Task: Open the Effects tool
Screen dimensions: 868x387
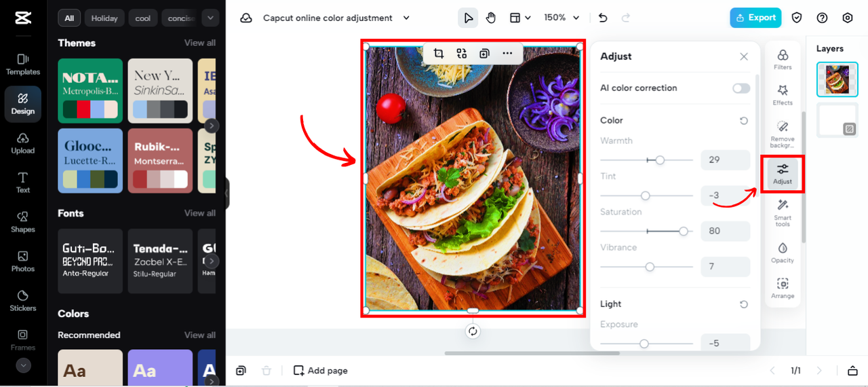Action: [783, 95]
